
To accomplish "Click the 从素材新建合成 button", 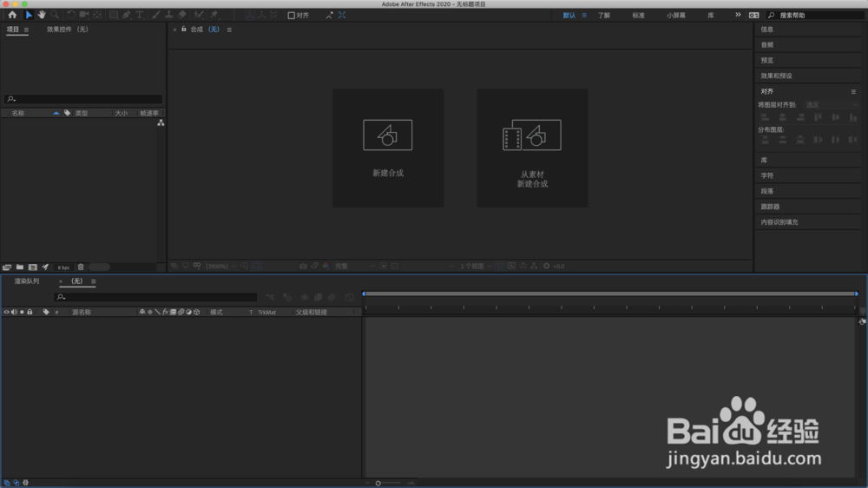I will [533, 148].
